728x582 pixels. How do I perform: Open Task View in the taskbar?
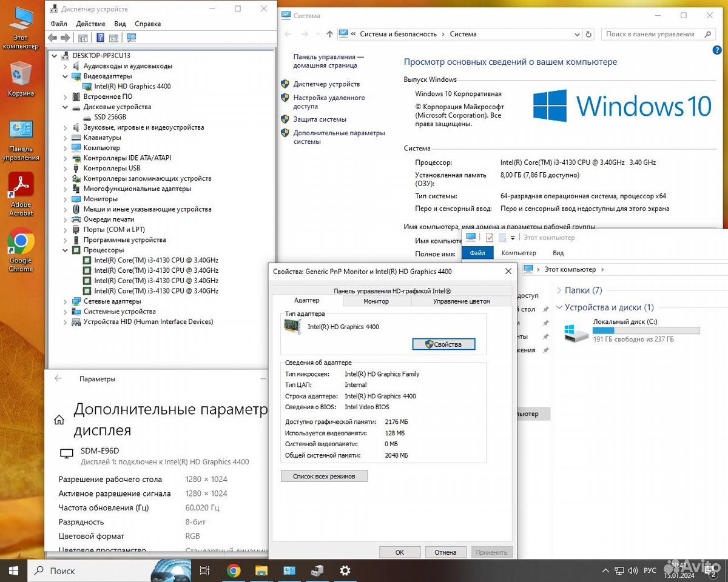click(x=204, y=570)
